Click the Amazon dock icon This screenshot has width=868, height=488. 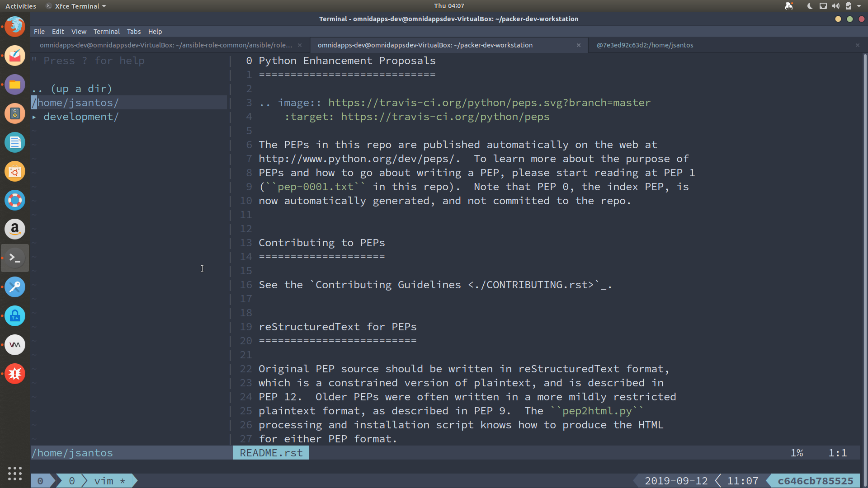[15, 229]
